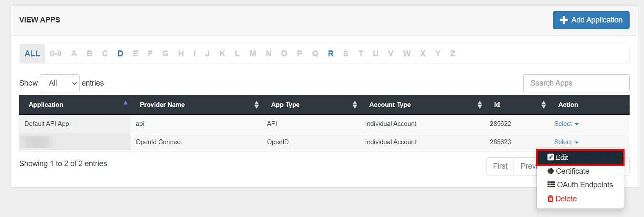Click the trash icon beside Delete
The width and height of the screenshot is (644, 217).
coord(550,199)
